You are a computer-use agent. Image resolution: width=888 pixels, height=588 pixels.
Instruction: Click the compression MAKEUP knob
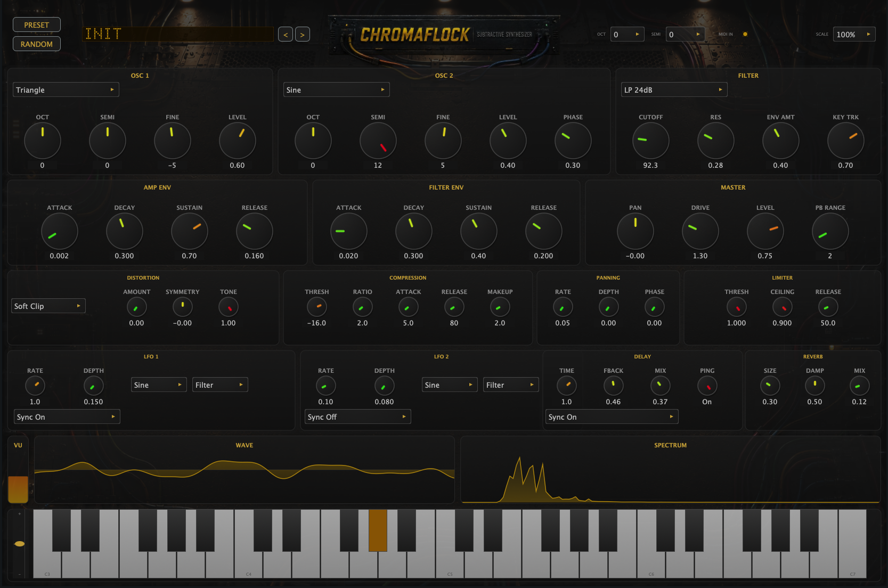tap(500, 307)
